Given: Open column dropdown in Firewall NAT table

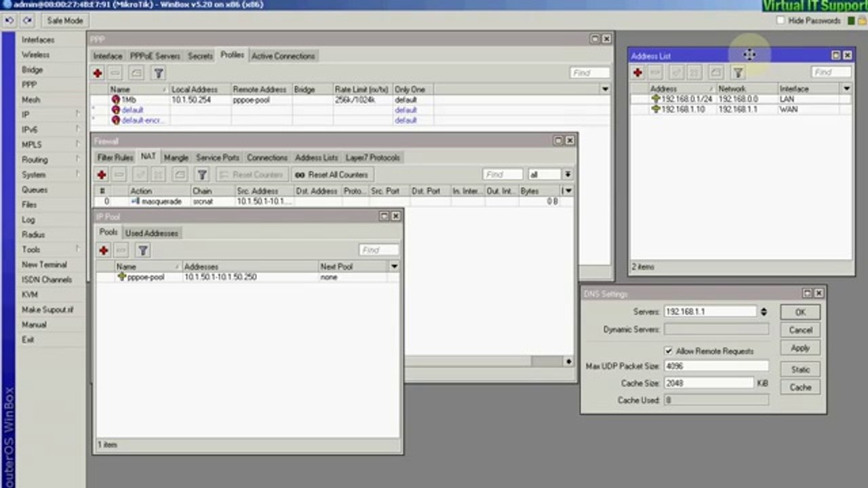Looking at the screenshot, I should coord(568,191).
